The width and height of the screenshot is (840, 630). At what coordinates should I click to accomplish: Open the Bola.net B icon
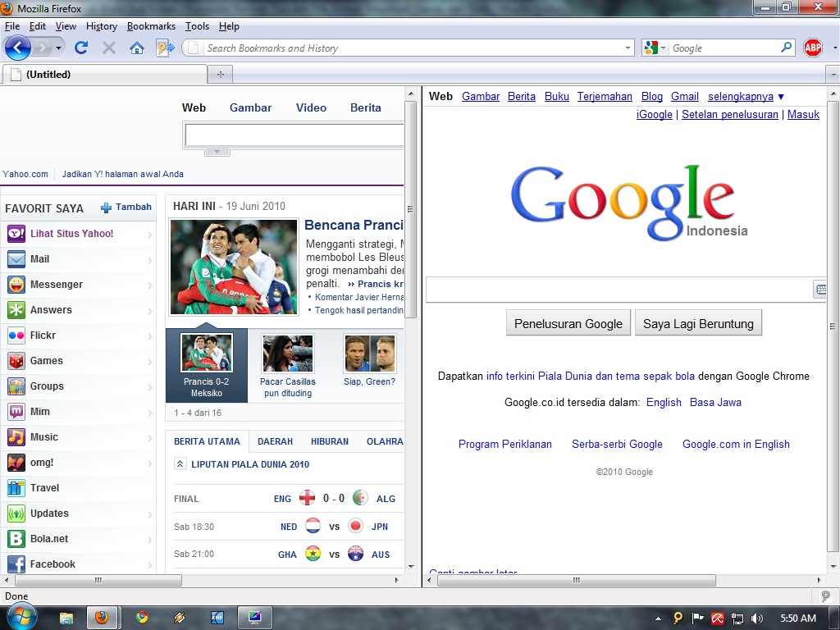click(16, 539)
